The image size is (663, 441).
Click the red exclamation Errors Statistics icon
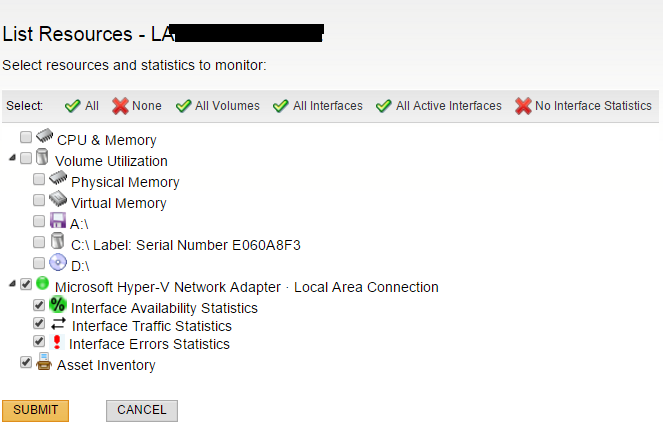click(x=56, y=343)
